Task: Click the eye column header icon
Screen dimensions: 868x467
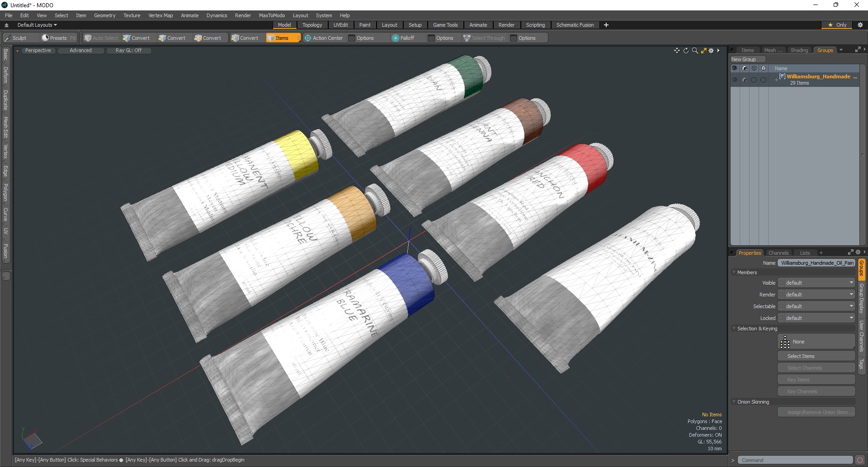Action: (x=735, y=68)
